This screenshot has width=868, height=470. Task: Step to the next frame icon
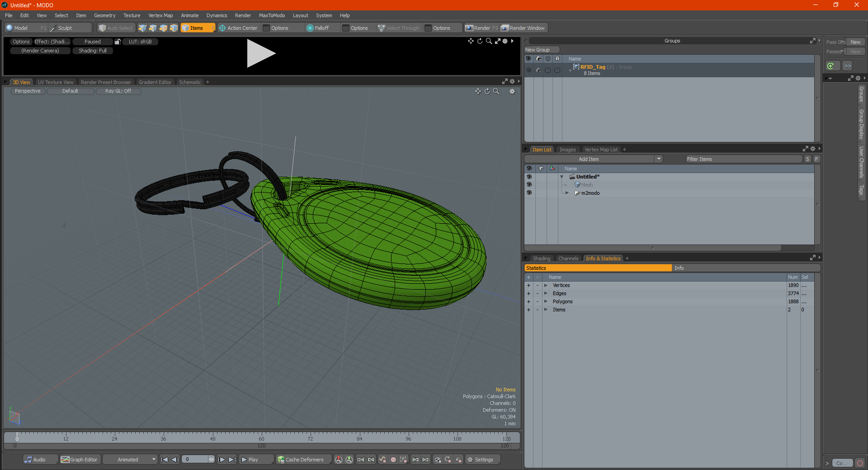tap(222, 460)
